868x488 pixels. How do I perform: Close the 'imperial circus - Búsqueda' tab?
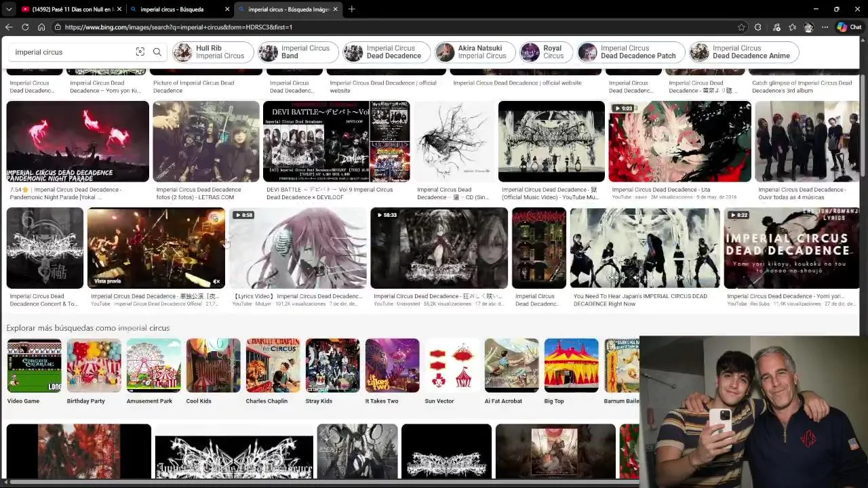227,9
